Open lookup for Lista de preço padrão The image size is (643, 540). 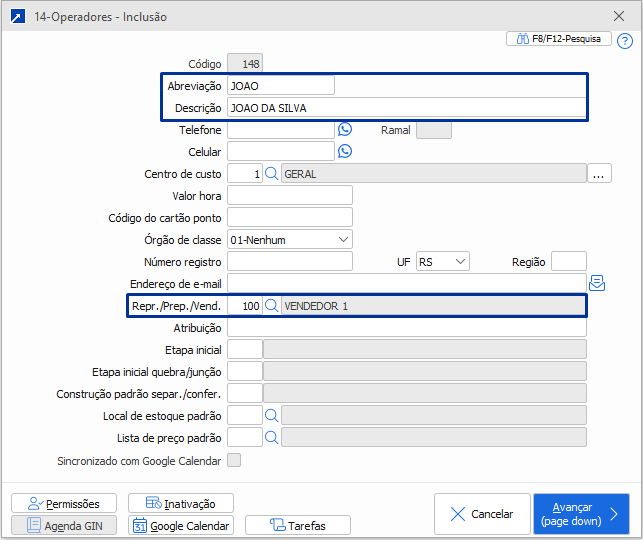271,437
